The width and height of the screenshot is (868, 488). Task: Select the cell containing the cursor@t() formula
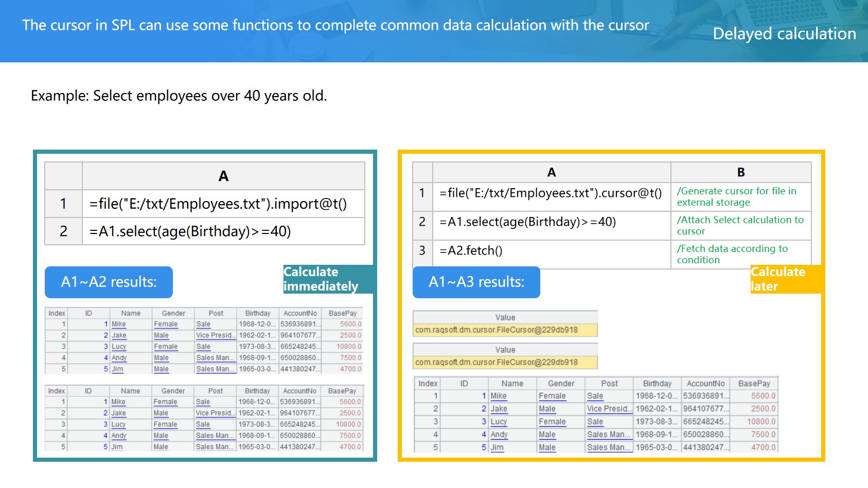coord(551,193)
